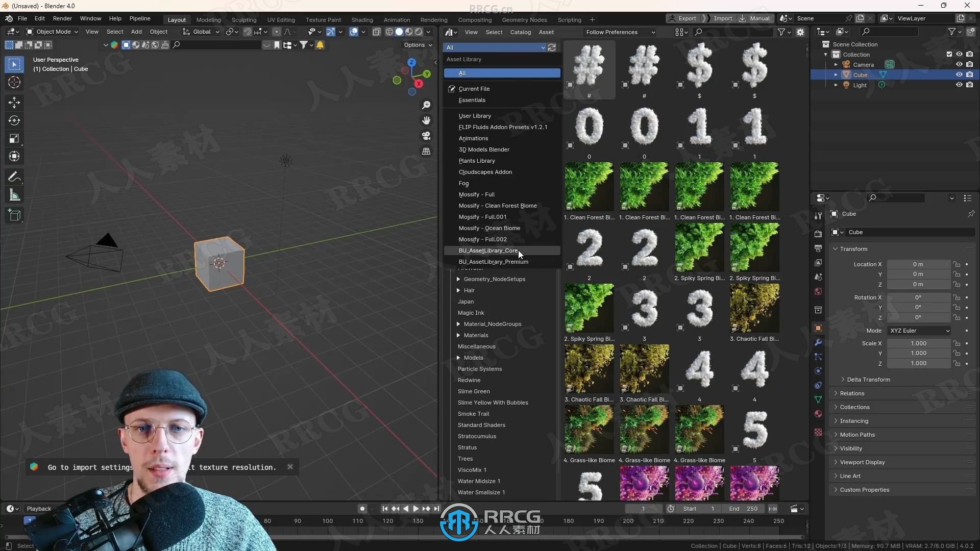Open asset browser settings gear
Viewport: 980px width, 551px height.
tap(800, 32)
